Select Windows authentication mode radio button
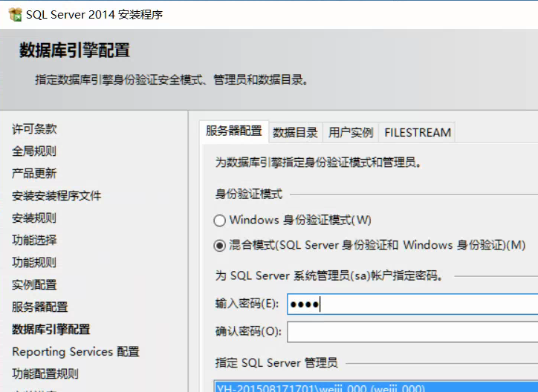This screenshot has height=392, width=538. tap(219, 220)
